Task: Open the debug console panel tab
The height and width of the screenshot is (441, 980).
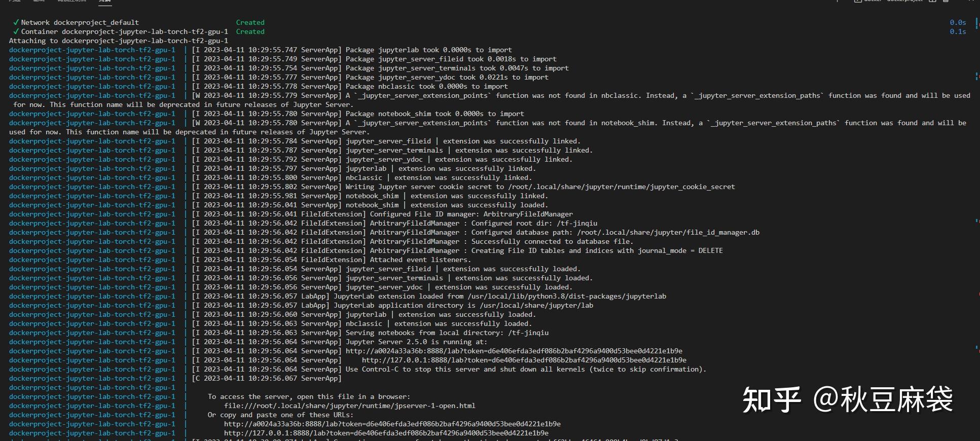Action: click(71, 1)
